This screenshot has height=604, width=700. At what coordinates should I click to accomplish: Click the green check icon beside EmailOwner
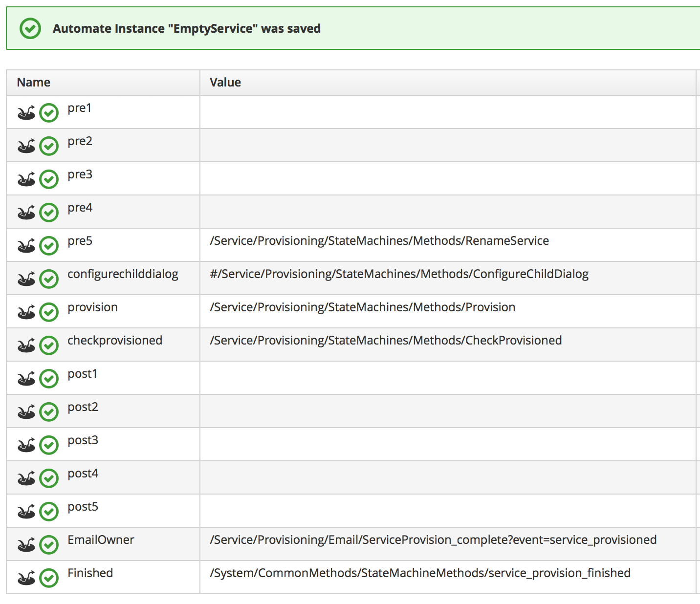[x=49, y=545]
